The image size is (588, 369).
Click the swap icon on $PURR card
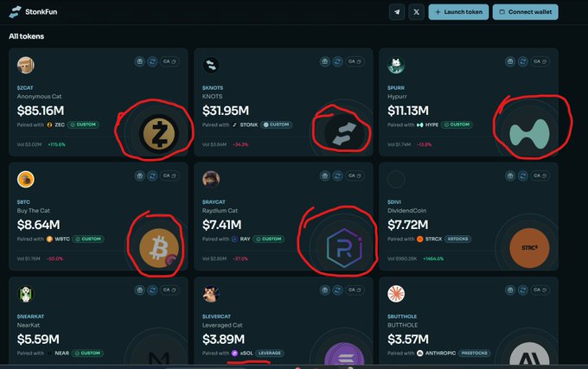coord(523,61)
